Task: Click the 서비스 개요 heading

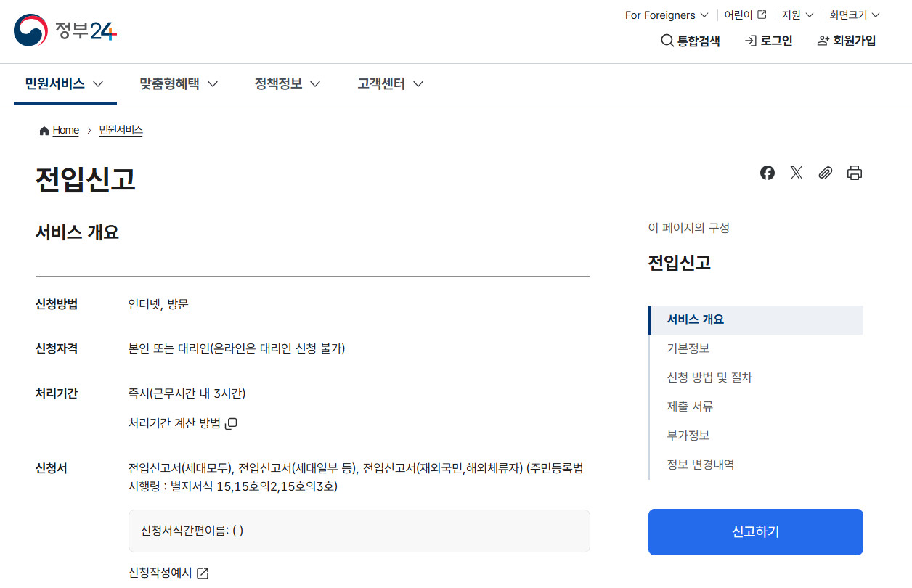Action: tap(77, 232)
